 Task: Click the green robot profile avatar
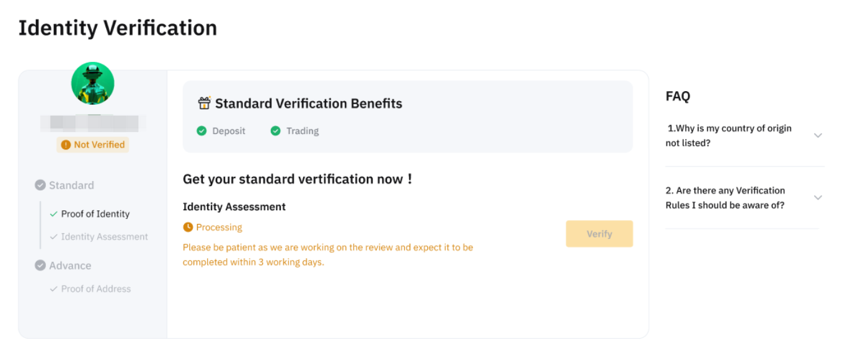click(93, 84)
